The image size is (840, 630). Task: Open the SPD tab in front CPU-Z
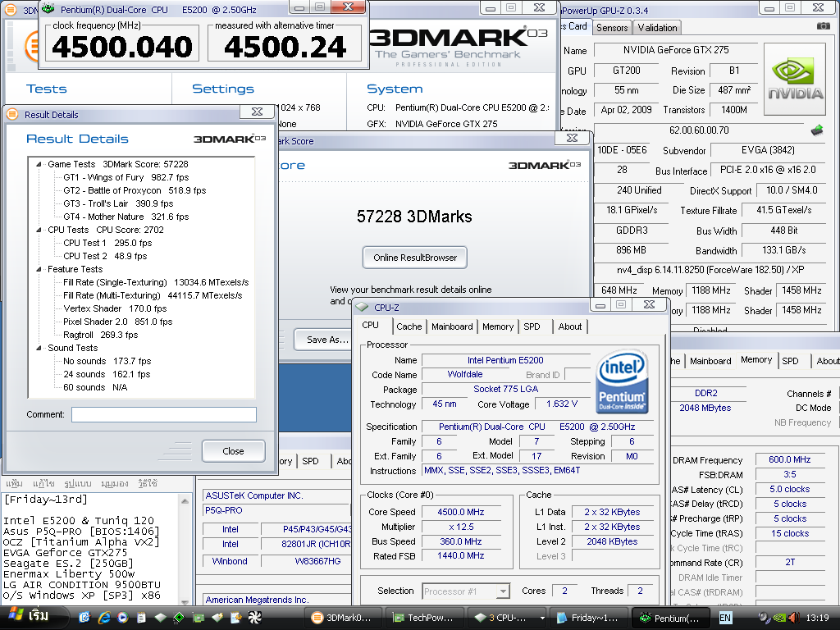[x=532, y=326]
